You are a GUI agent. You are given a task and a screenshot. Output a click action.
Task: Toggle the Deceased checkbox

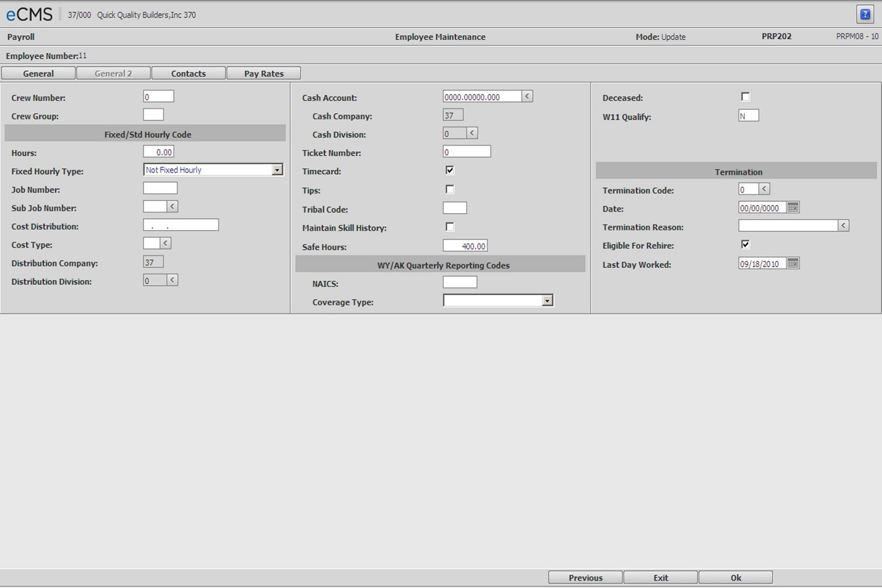[x=745, y=97]
